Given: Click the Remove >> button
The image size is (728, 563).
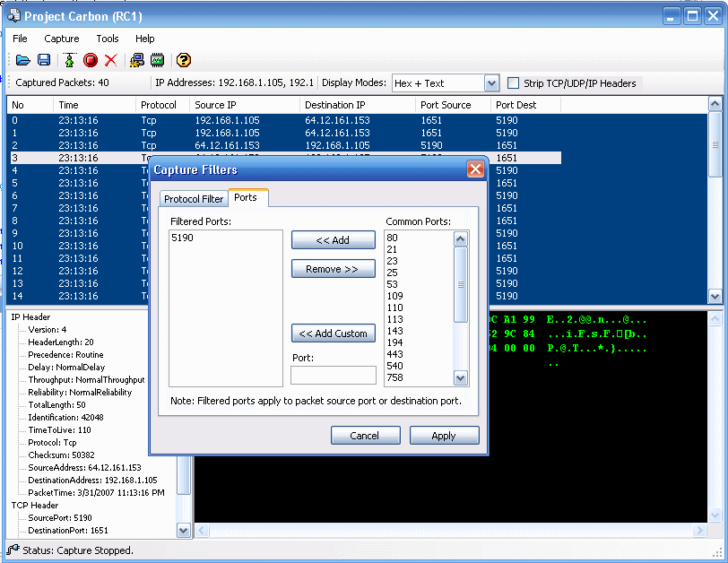Looking at the screenshot, I should pyautogui.click(x=333, y=269).
